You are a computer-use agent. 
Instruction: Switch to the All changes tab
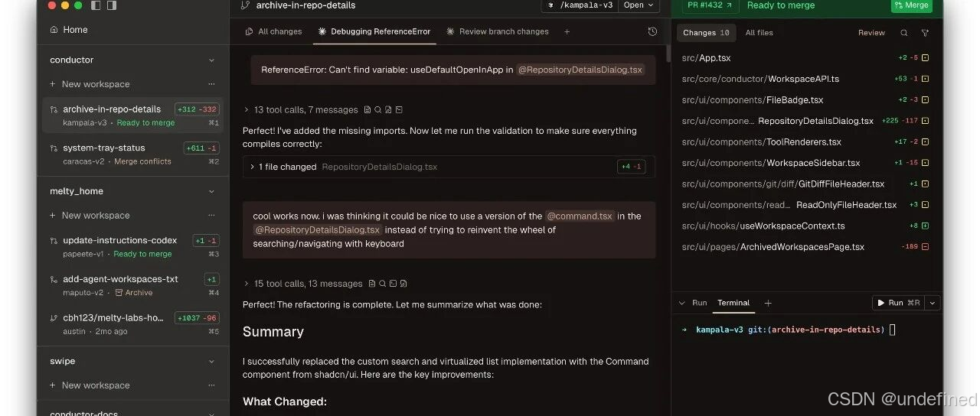tap(273, 31)
